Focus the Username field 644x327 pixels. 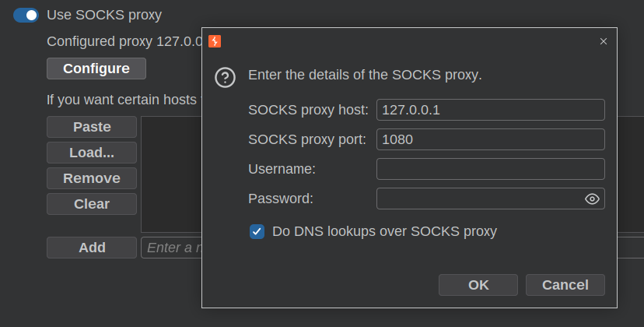click(491, 169)
